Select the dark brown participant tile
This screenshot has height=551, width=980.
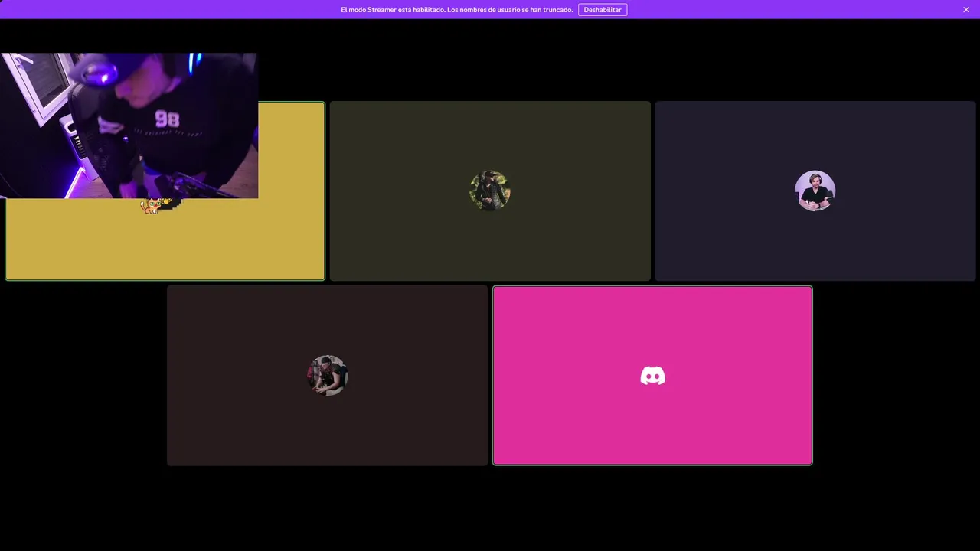pos(328,375)
